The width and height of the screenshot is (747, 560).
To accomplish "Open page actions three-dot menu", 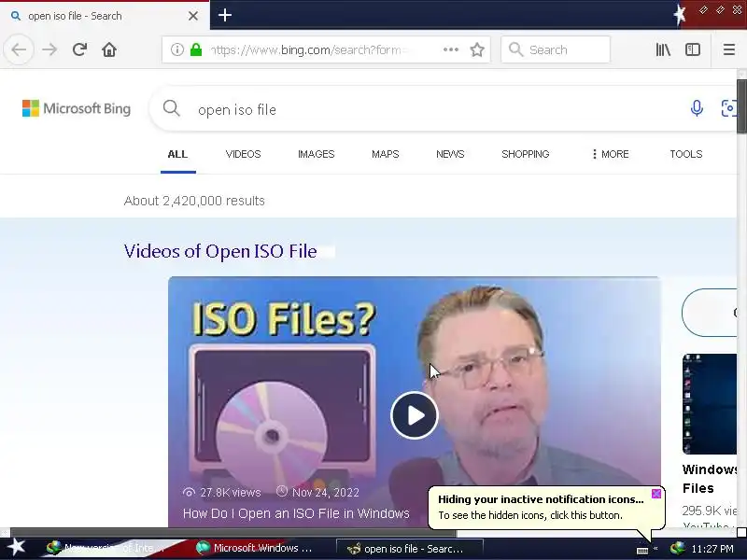I will 451,49.
